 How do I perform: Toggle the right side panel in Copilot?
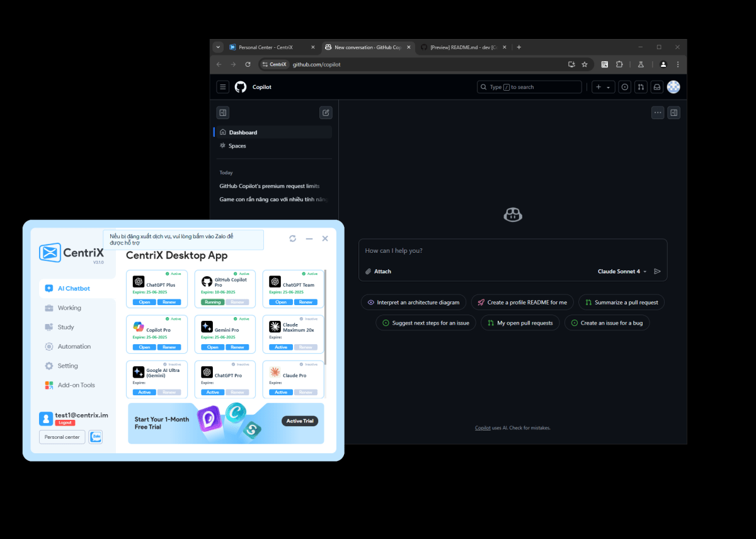point(674,112)
